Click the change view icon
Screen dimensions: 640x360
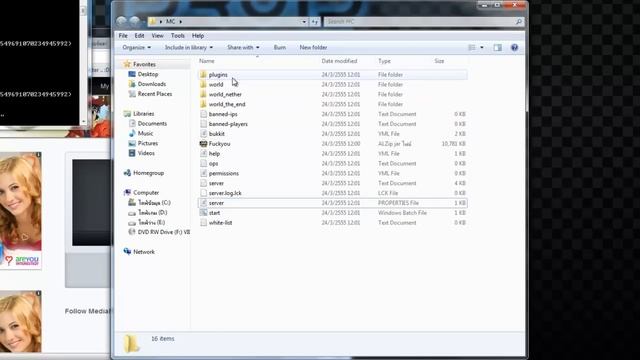coord(472,48)
